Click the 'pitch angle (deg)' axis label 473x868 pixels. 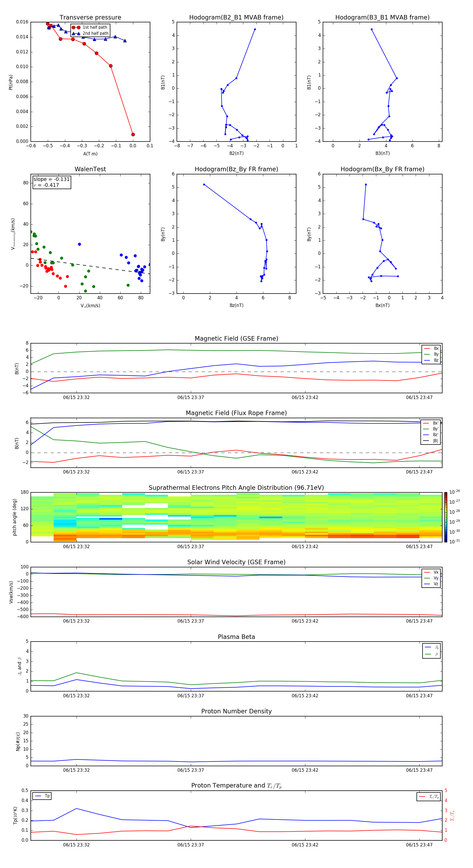pyautogui.click(x=14, y=517)
